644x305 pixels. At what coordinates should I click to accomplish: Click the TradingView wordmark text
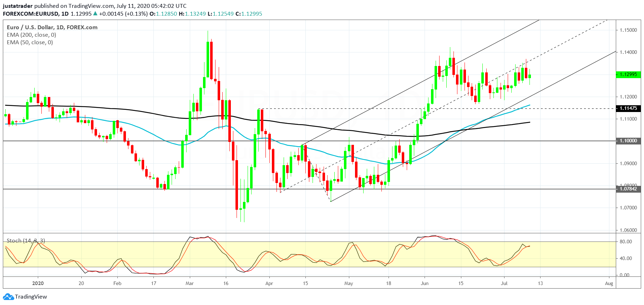coord(31,297)
